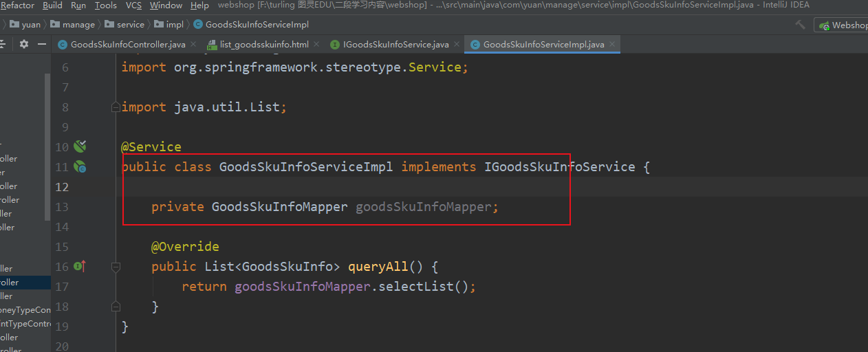Screen dimensions: 868x352
Task: Open the VCS menu
Action: point(133,5)
